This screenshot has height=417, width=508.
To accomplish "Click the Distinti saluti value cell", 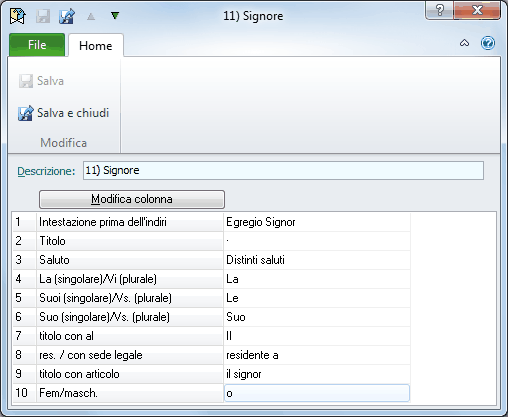I will (x=317, y=260).
